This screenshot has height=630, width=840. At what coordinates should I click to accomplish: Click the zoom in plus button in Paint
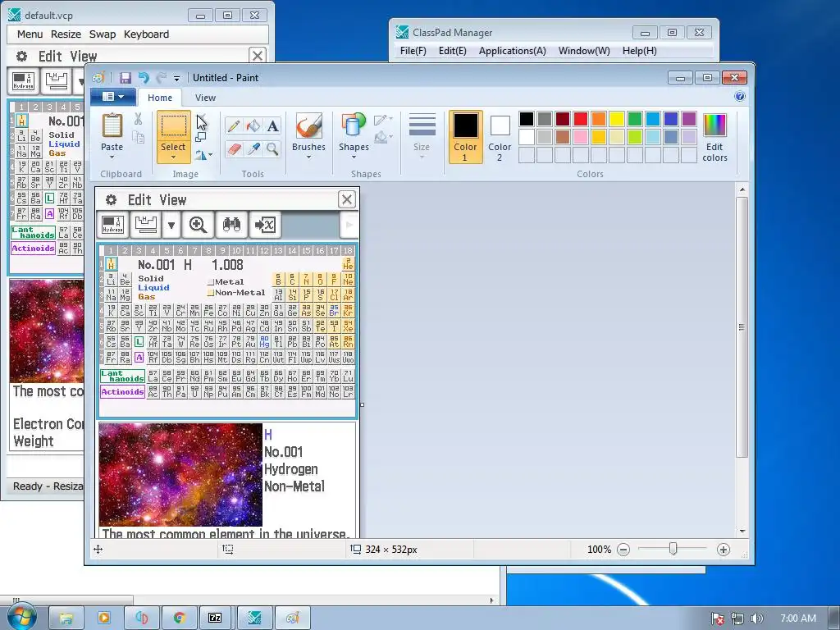pos(724,550)
